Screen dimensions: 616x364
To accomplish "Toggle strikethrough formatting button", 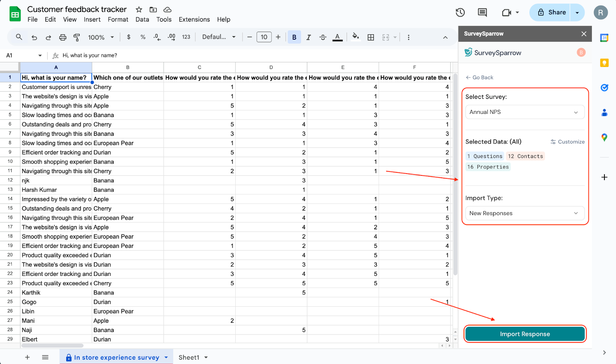I will pos(323,37).
